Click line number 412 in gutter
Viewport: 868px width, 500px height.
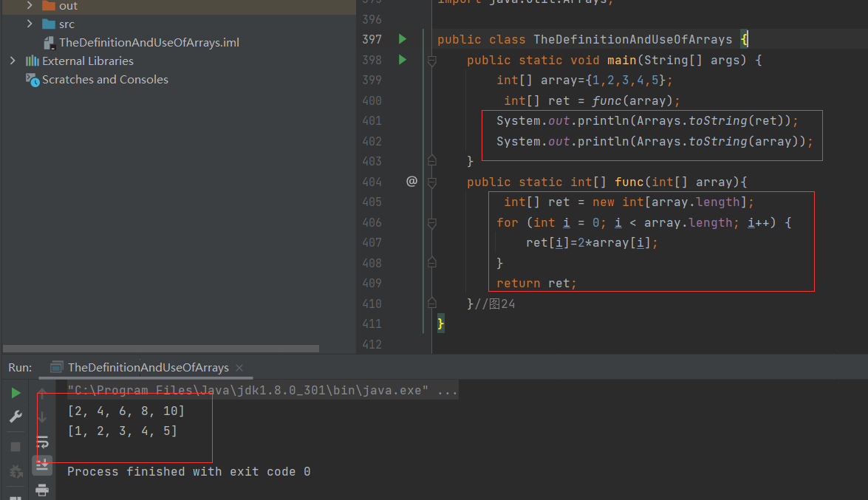(x=372, y=344)
